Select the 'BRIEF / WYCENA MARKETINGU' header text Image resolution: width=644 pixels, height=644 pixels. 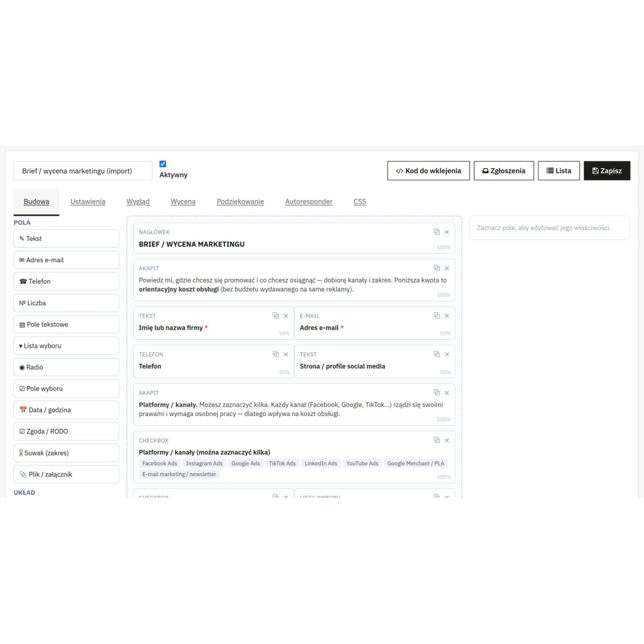point(191,244)
